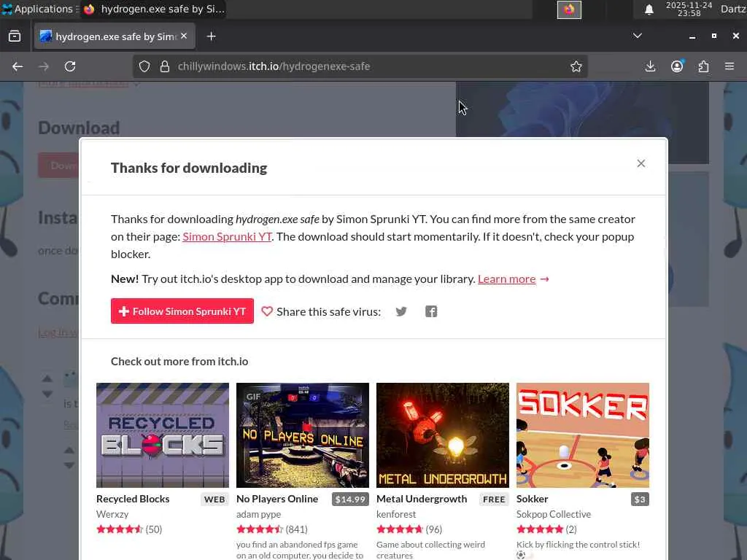Open Recycled Blocks title link
This screenshot has height=560, width=747.
click(x=133, y=499)
